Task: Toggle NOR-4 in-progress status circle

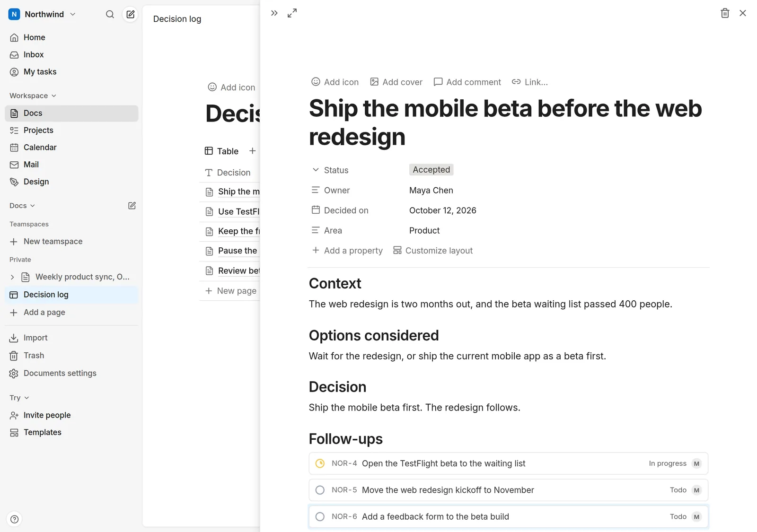Action: click(x=320, y=463)
